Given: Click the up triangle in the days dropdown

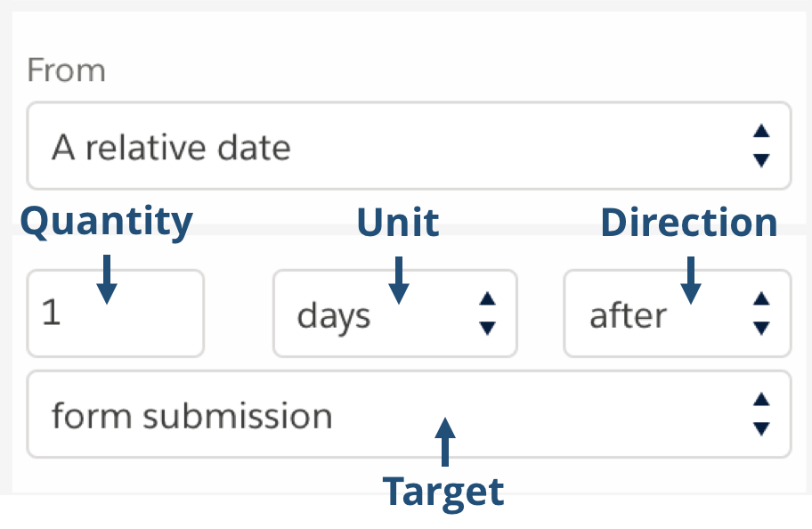Looking at the screenshot, I should 487,300.
